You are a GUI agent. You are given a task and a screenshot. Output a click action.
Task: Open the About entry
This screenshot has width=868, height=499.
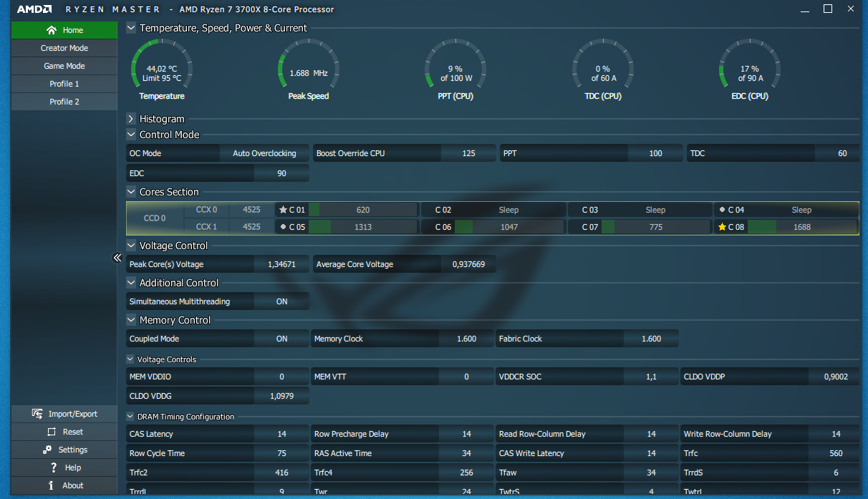[64, 485]
